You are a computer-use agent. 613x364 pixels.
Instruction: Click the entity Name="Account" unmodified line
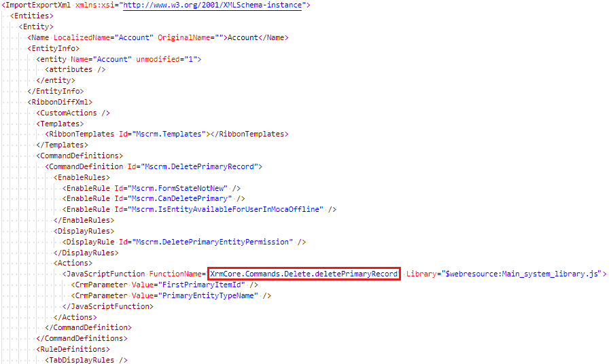[119, 59]
